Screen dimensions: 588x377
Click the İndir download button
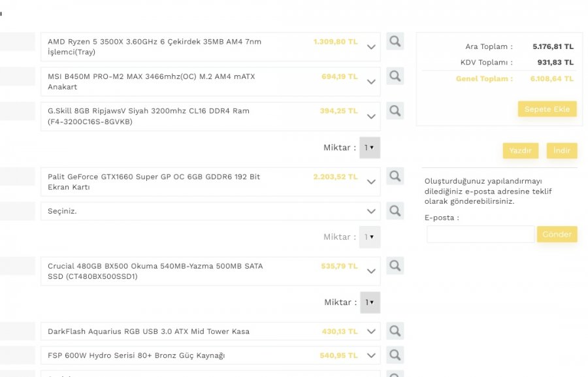pos(561,150)
